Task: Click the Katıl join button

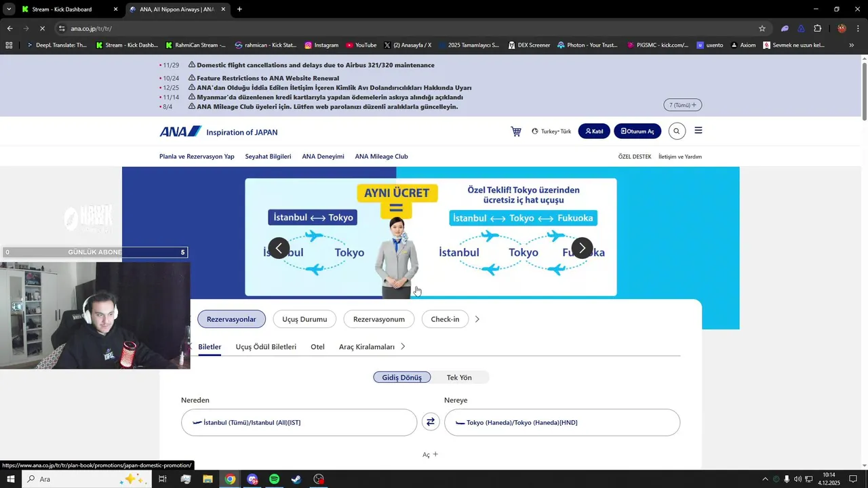Action: [594, 131]
